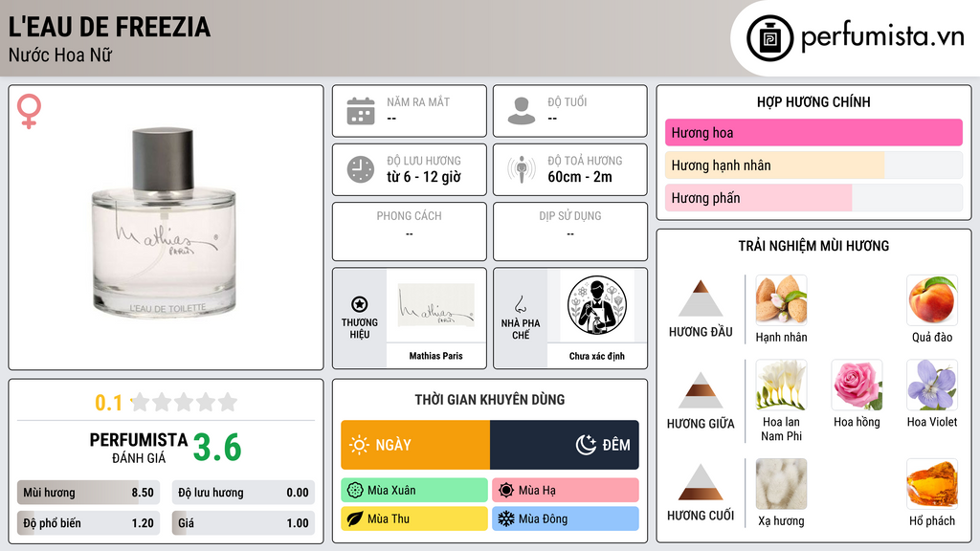Select the Ngày daytime segment

(415, 445)
